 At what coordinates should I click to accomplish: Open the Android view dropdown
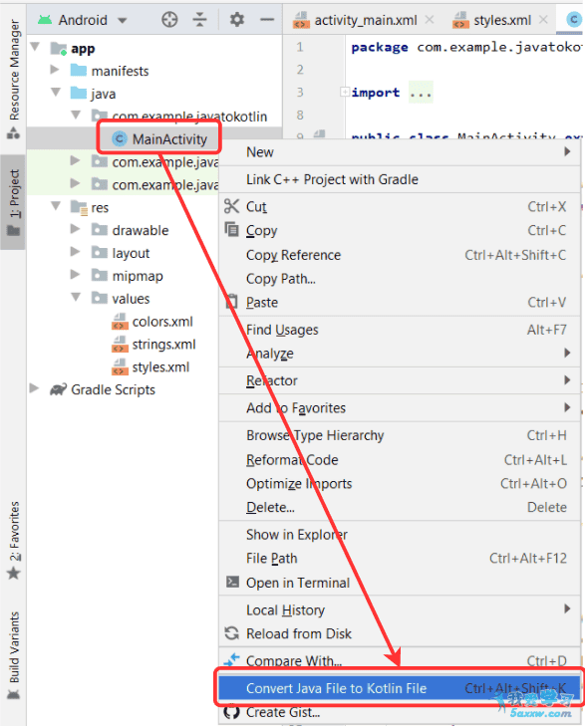[x=83, y=20]
